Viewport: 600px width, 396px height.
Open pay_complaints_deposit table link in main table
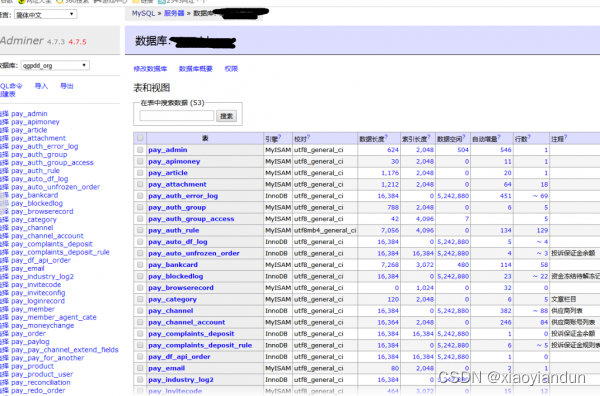click(x=191, y=334)
